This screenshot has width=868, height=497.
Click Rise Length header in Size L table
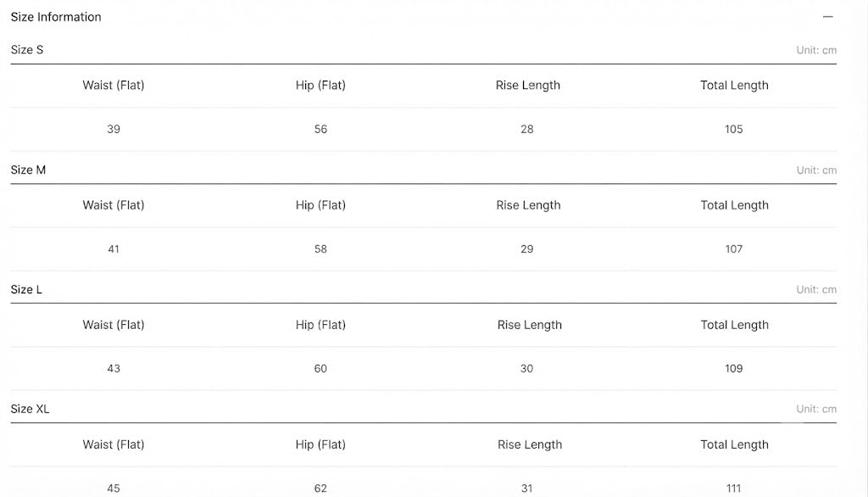coord(529,325)
